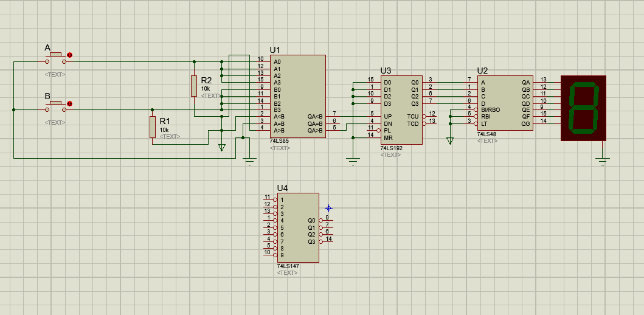Click the seven-segment display
This screenshot has height=315, width=644.
point(583,108)
